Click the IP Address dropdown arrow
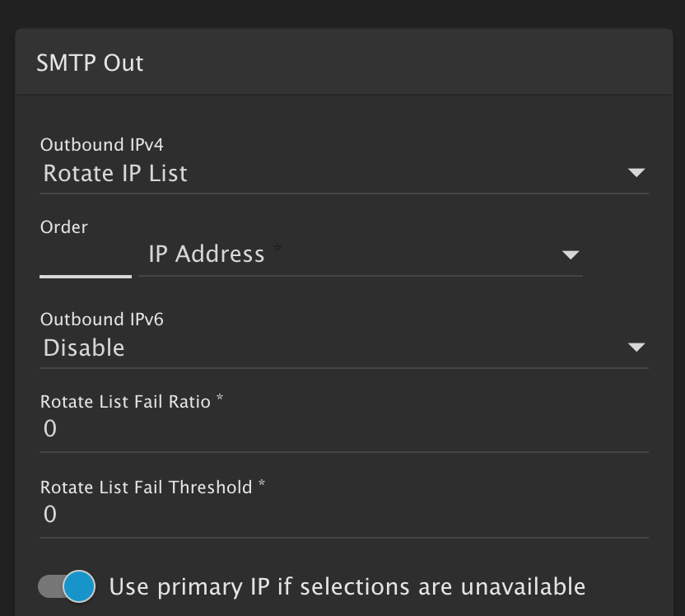Screen dimensions: 685x616 (x=570, y=254)
